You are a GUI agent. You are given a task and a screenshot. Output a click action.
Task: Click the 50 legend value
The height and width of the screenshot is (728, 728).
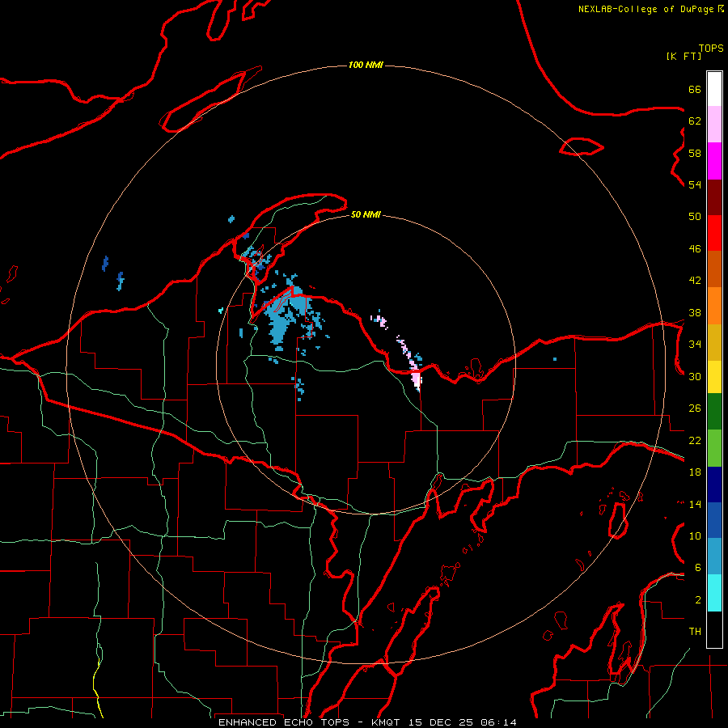coord(695,216)
